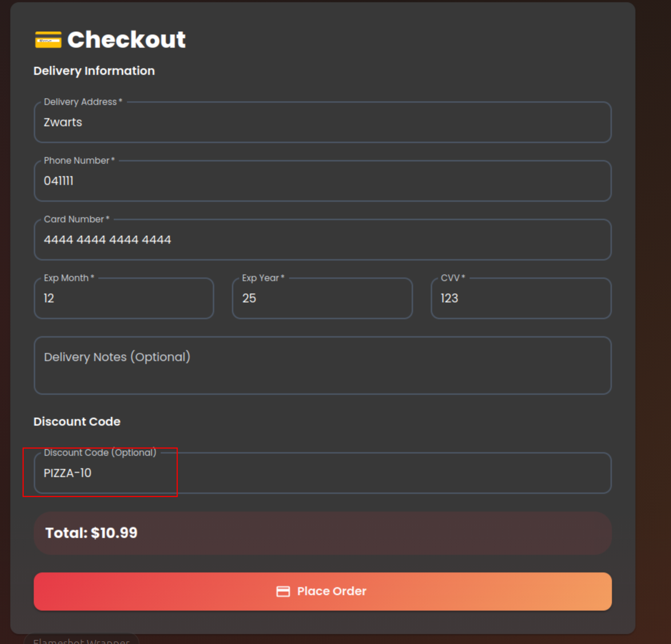The height and width of the screenshot is (644, 671).
Task: Click the PIZZA-10 discount code text
Action: [68, 473]
